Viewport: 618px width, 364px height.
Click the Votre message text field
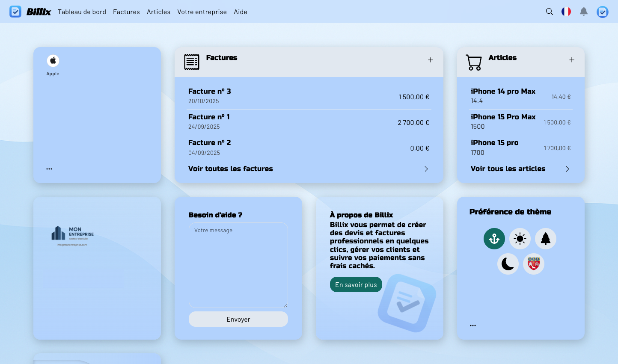point(238,264)
